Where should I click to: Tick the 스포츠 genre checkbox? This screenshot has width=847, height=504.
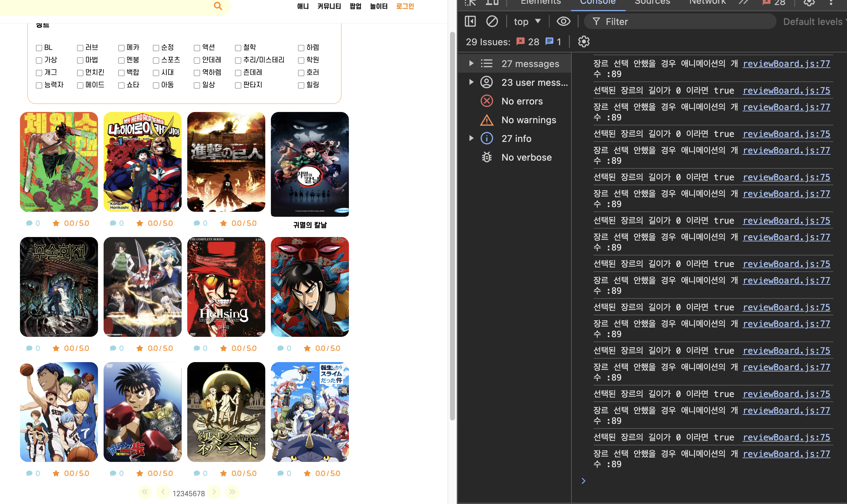156,61
